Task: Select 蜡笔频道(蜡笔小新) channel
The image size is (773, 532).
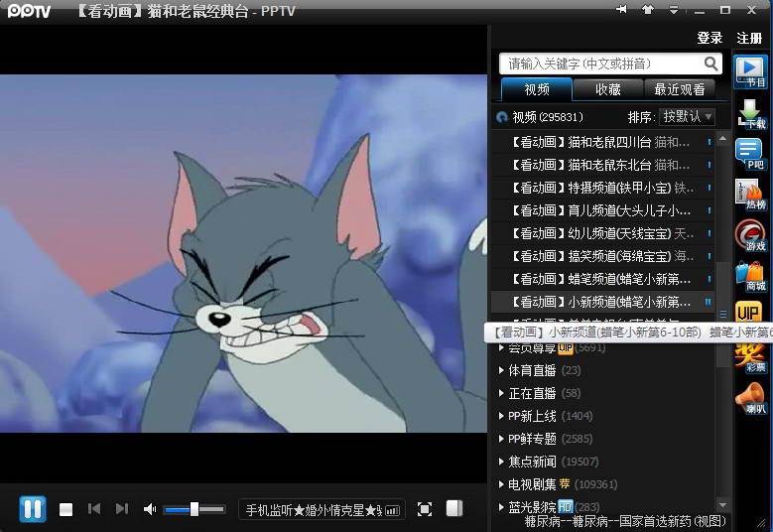Action: pyautogui.click(x=602, y=279)
